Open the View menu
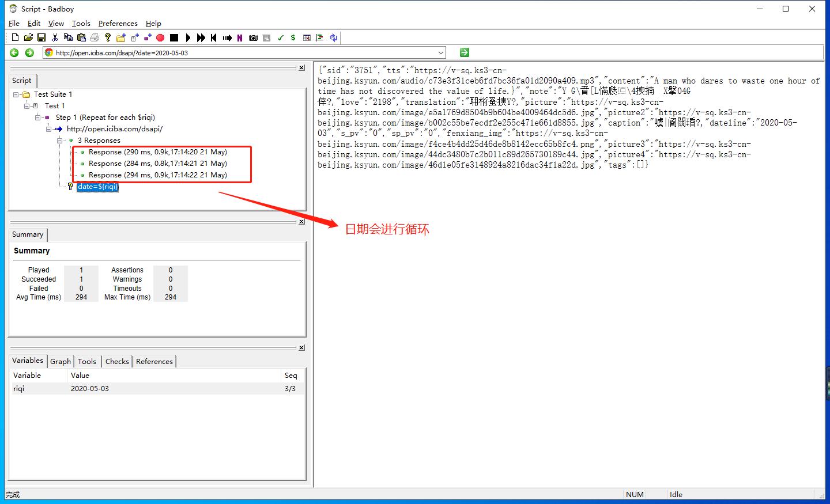This screenshot has width=830, height=504. point(56,24)
